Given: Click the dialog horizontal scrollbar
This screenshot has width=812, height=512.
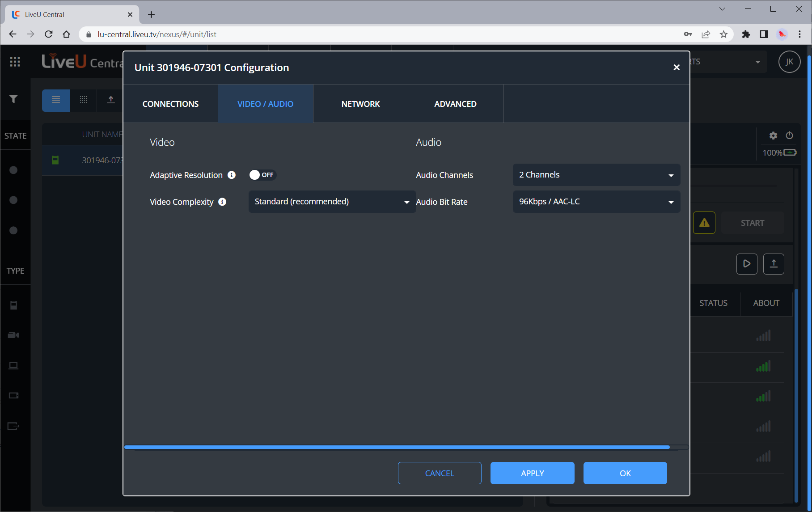Looking at the screenshot, I should point(397,447).
